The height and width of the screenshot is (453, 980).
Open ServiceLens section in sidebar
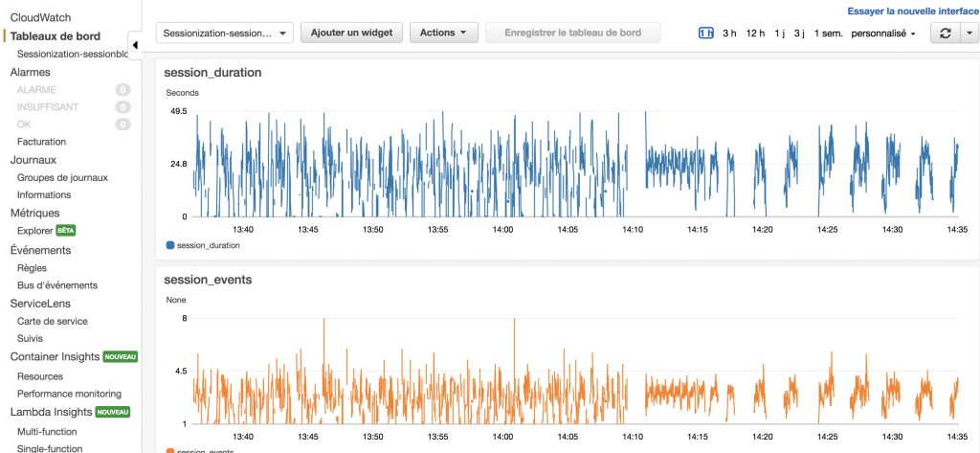pos(40,304)
